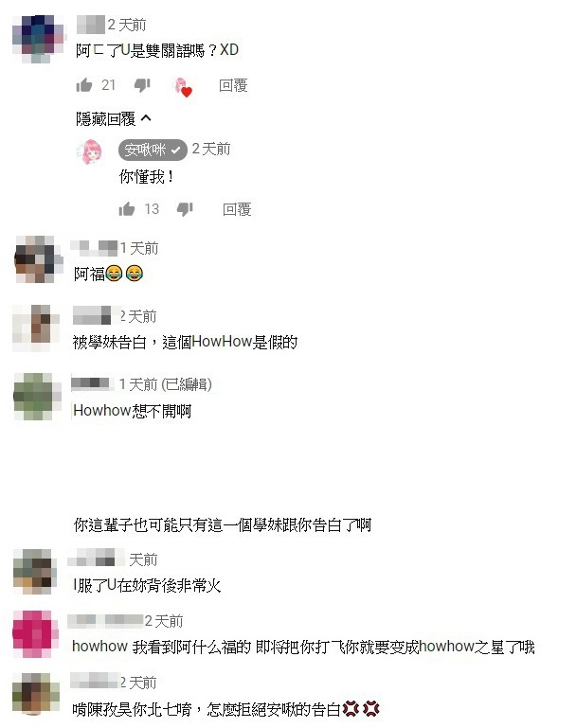
Task: Open green avatar beside Howhow想不開啊 comment
Action: pos(37,397)
